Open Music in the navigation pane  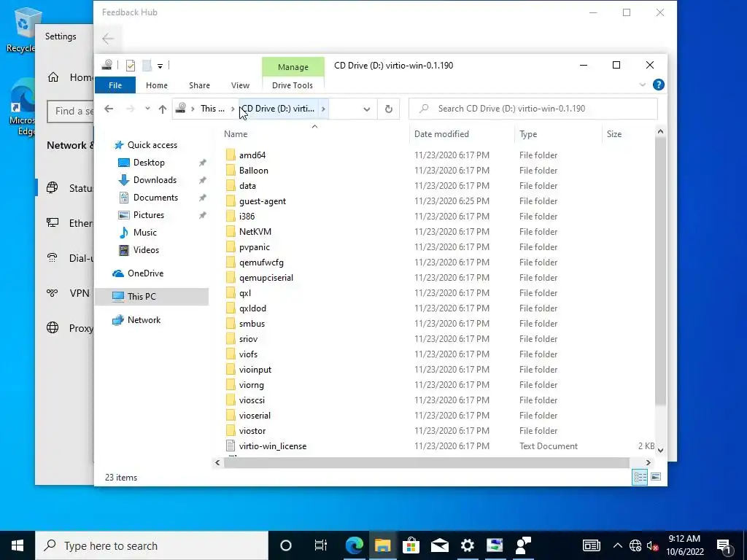145,233
